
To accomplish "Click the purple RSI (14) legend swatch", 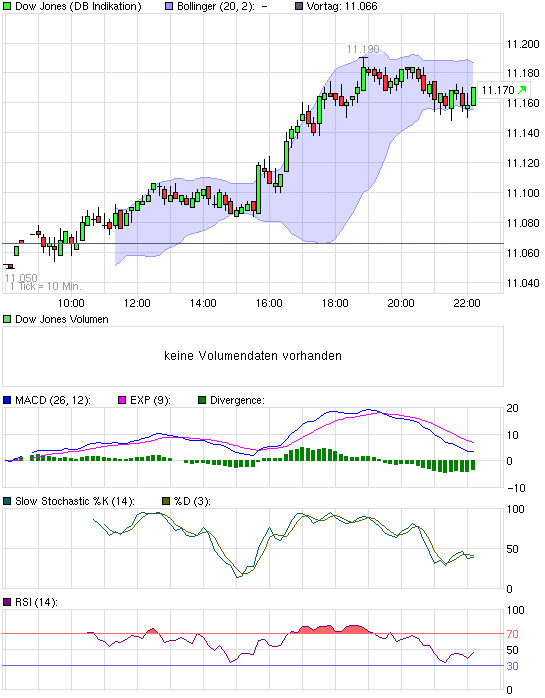I will pos(7,602).
